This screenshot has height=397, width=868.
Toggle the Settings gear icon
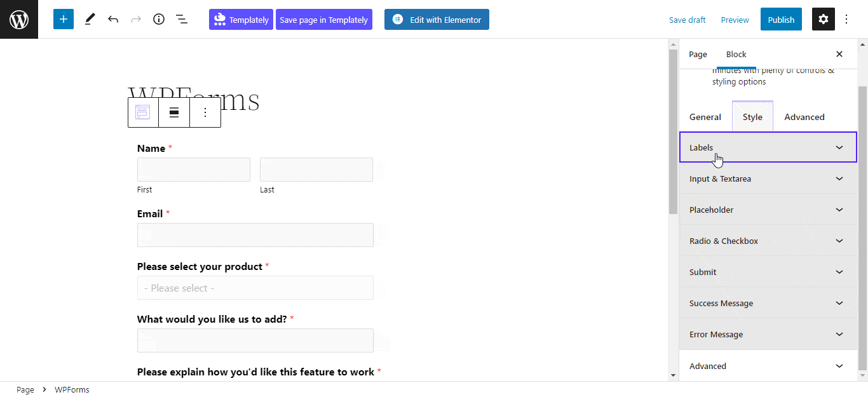[824, 19]
